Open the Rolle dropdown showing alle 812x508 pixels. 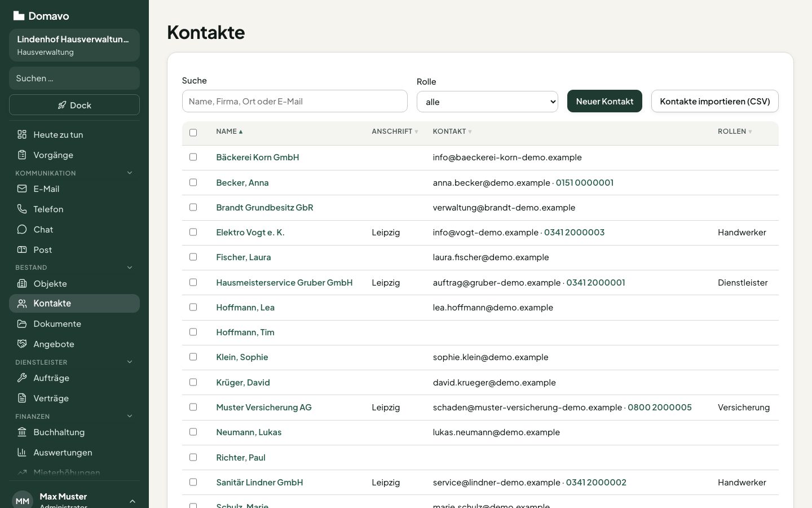coord(487,102)
